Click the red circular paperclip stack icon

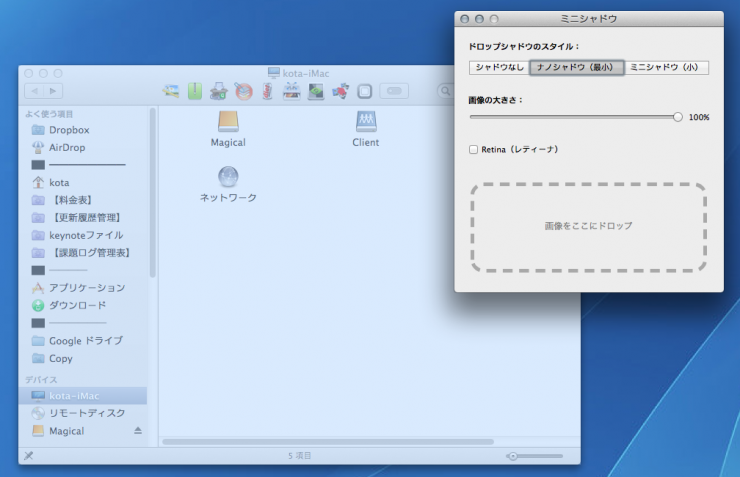coord(244,91)
